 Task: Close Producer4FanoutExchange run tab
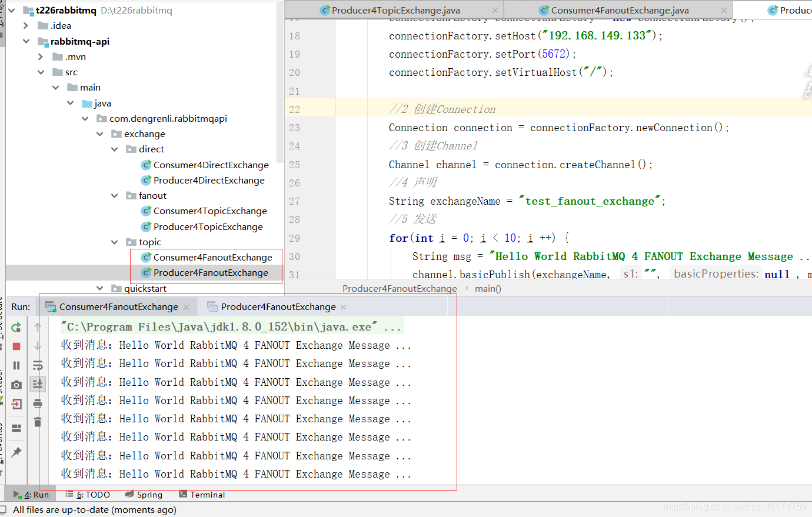pos(344,307)
